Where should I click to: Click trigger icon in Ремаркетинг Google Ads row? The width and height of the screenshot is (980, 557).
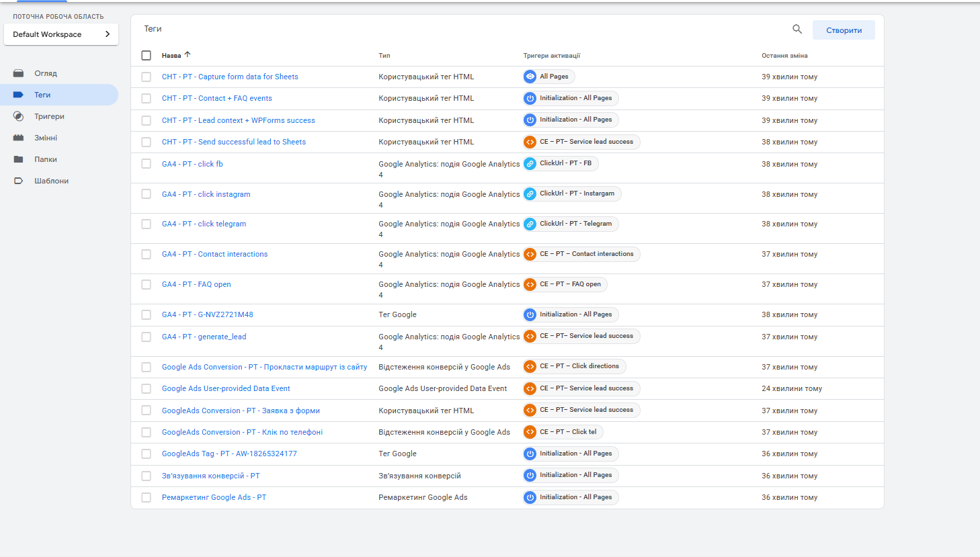(530, 497)
